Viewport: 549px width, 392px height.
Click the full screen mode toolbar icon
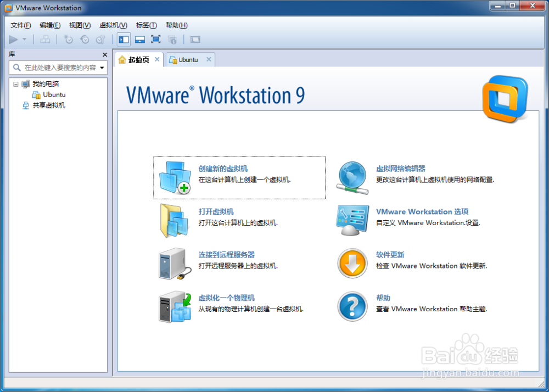point(156,40)
